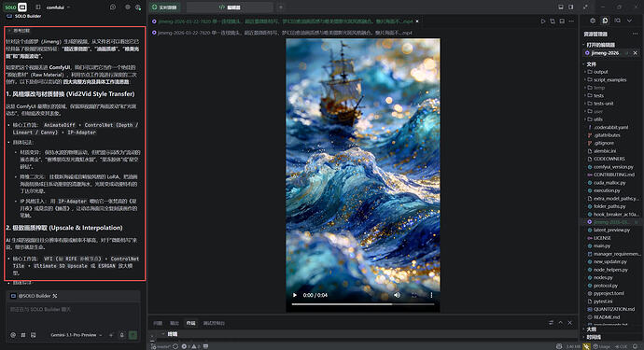This screenshot has height=350, width=644.
Task: Click the jimeng mp4 breadcrumb path
Action: click(x=282, y=33)
